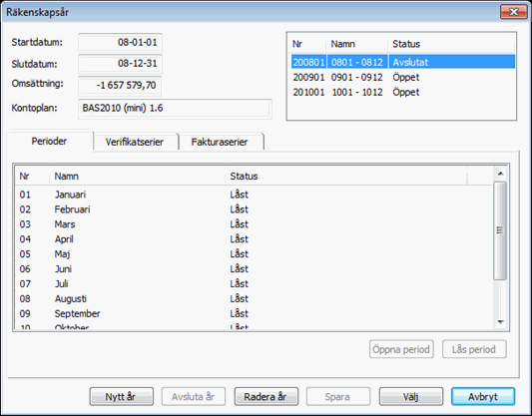Image resolution: width=532 pixels, height=416 pixels.
Task: Confirm selection with the Välj button
Action: tap(411, 396)
